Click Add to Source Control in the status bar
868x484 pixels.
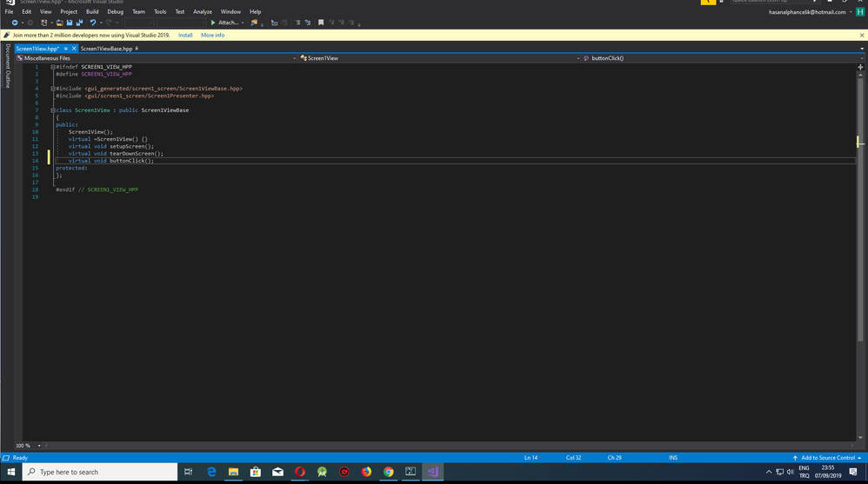pos(827,457)
